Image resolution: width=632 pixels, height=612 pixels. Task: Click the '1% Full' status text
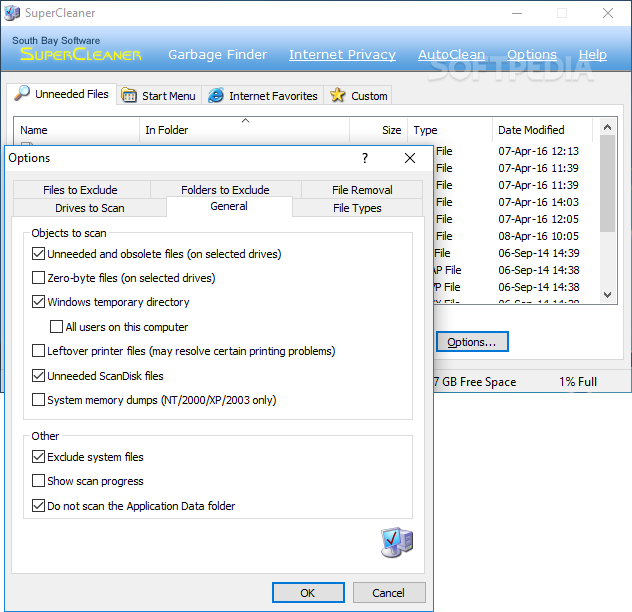coord(578,382)
